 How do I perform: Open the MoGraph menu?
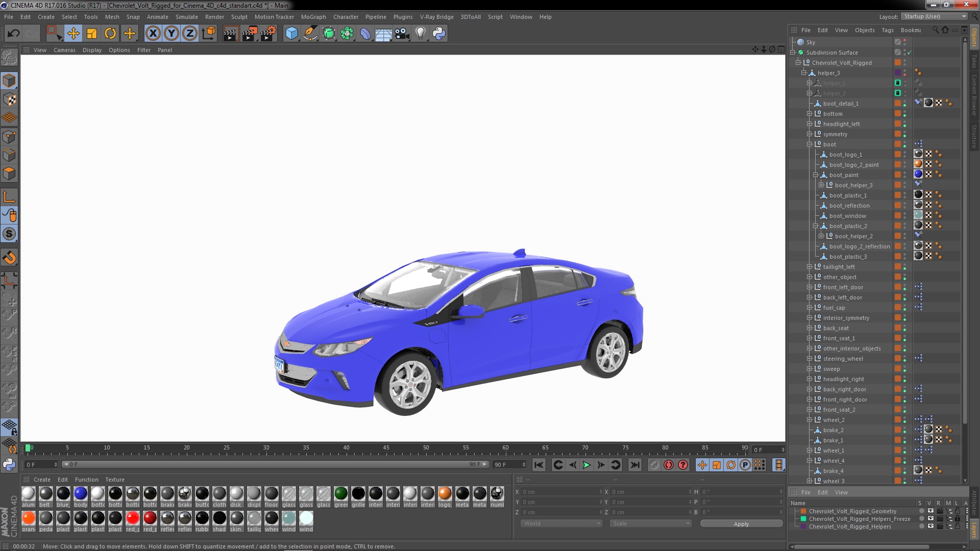313,17
